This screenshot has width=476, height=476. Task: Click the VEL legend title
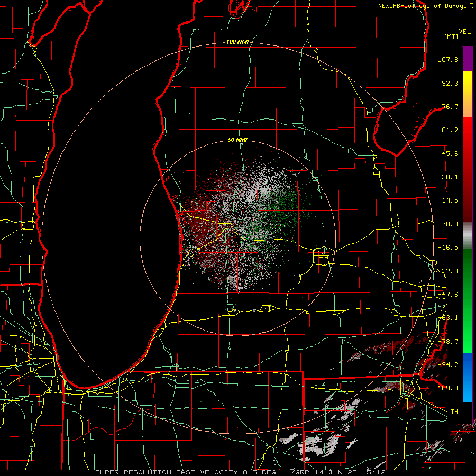coord(465,32)
